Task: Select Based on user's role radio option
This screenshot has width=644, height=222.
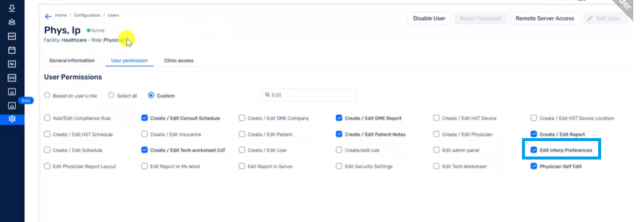Action: pyautogui.click(x=47, y=95)
